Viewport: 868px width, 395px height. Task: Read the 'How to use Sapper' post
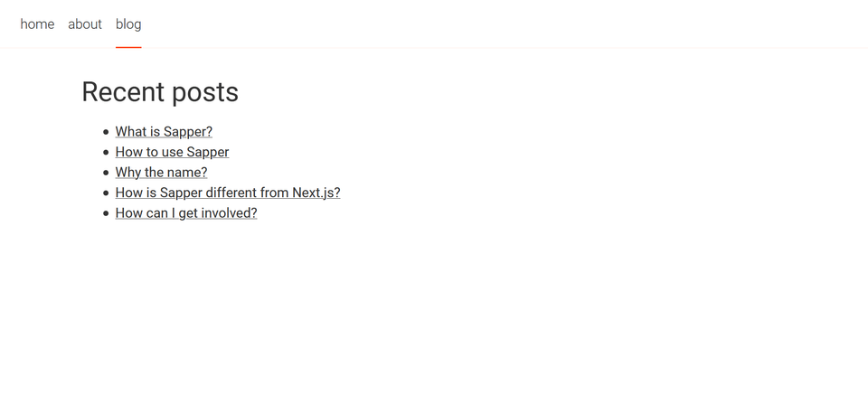tap(172, 152)
